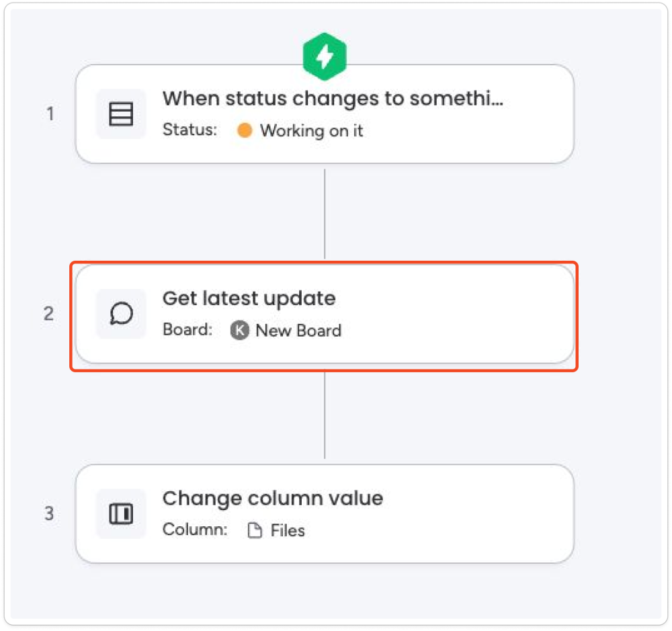Click the file icon next to Files

(x=255, y=531)
